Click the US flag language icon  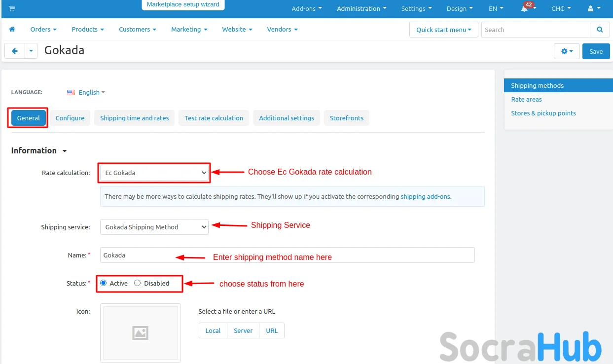pyautogui.click(x=71, y=92)
